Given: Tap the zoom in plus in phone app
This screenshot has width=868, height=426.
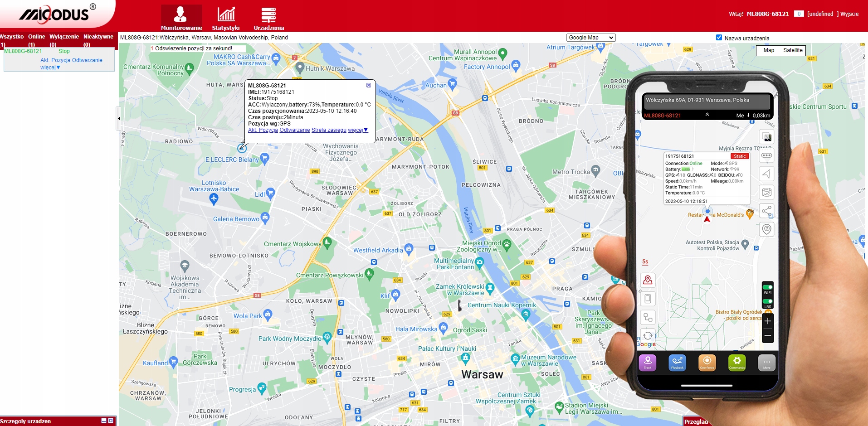Looking at the screenshot, I should tap(768, 321).
